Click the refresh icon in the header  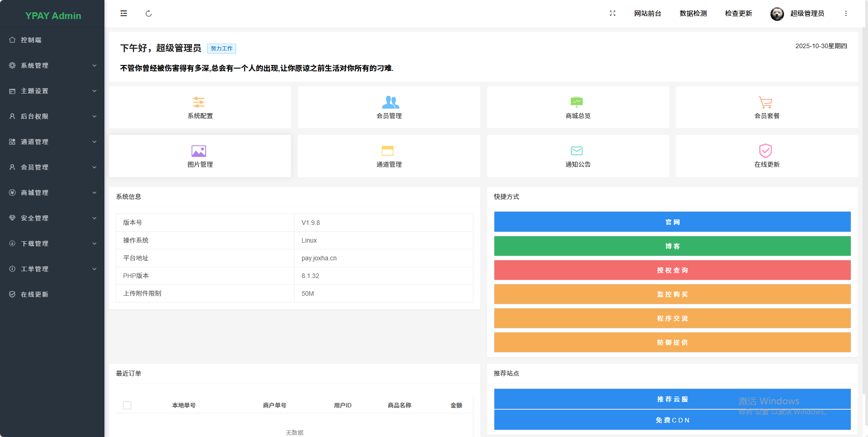pos(148,14)
